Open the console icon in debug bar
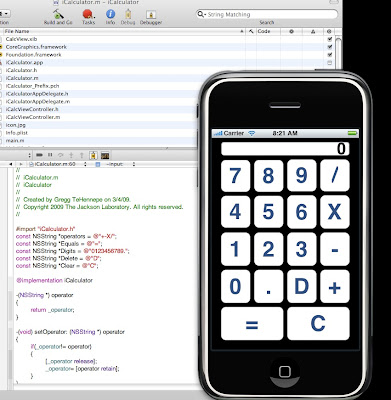391x400 pixels. (x=105, y=155)
